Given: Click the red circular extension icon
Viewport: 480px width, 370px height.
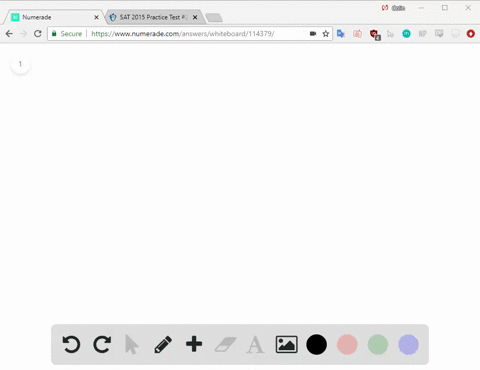Looking at the screenshot, I should click(x=471, y=34).
